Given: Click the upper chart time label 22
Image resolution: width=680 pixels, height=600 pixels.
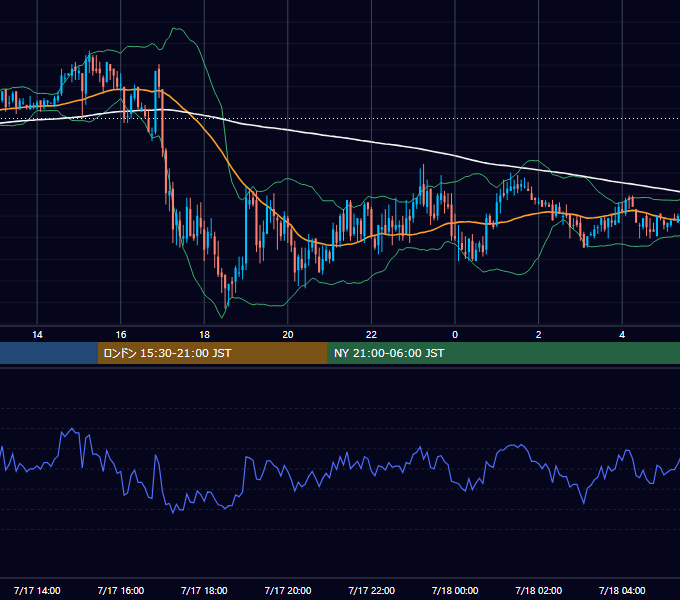Looking at the screenshot, I should point(371,335).
